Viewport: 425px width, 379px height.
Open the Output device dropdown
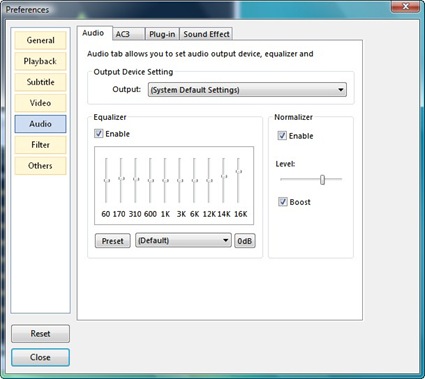[247, 90]
